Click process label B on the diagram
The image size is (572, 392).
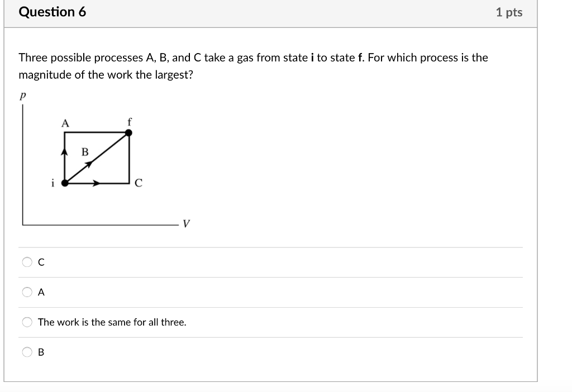[x=84, y=151]
